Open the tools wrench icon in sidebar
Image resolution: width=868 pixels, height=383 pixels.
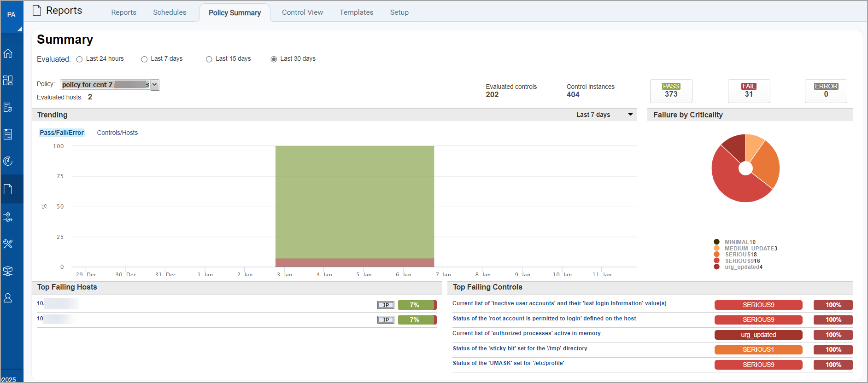point(8,244)
